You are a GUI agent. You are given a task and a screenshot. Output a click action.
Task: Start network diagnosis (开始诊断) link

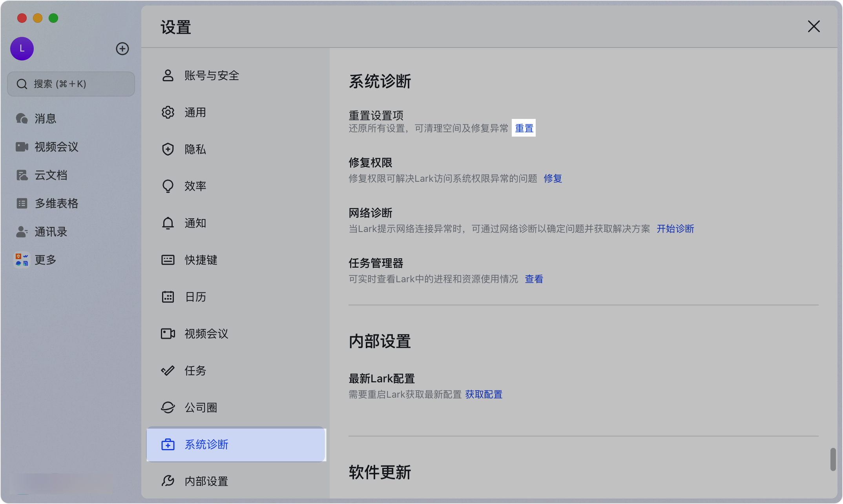(675, 229)
